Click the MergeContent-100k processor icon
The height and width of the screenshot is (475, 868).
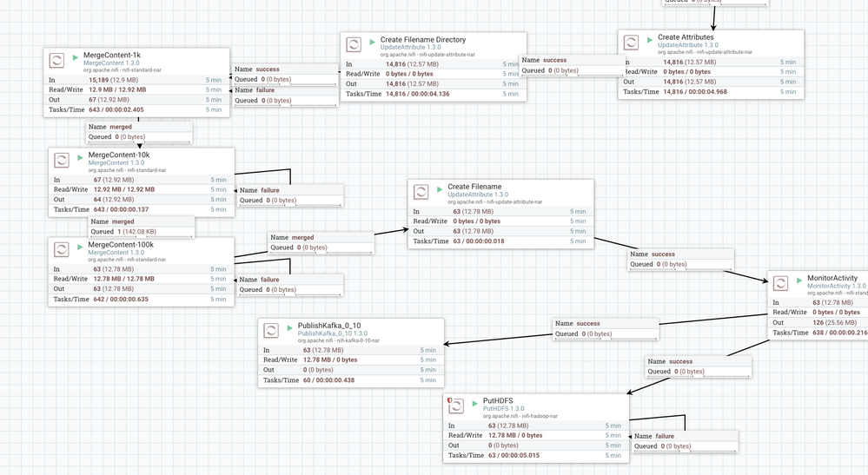62,249
